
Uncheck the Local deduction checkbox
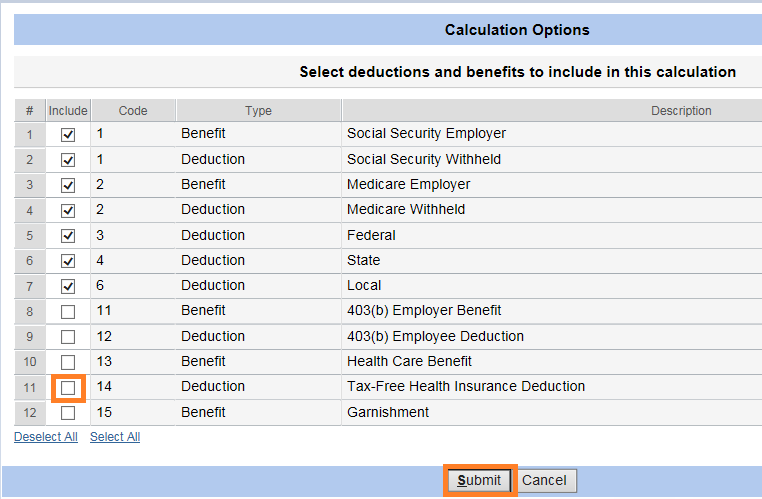68,286
